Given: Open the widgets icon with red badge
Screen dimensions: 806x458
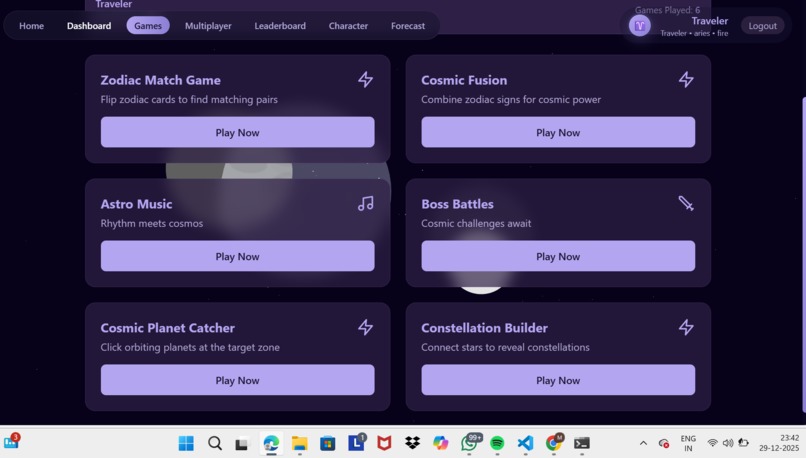Looking at the screenshot, I should click(x=11, y=441).
